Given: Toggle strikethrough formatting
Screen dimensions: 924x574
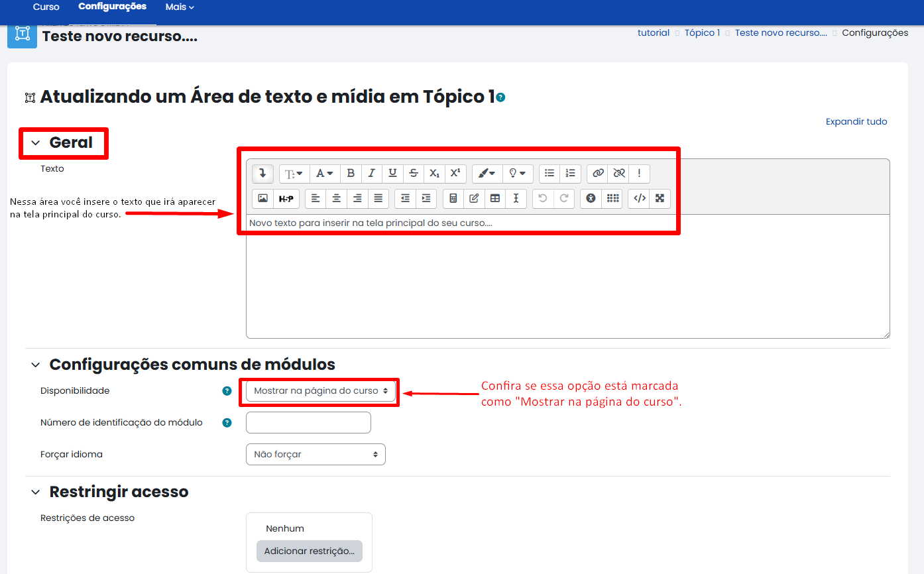Looking at the screenshot, I should (x=413, y=173).
